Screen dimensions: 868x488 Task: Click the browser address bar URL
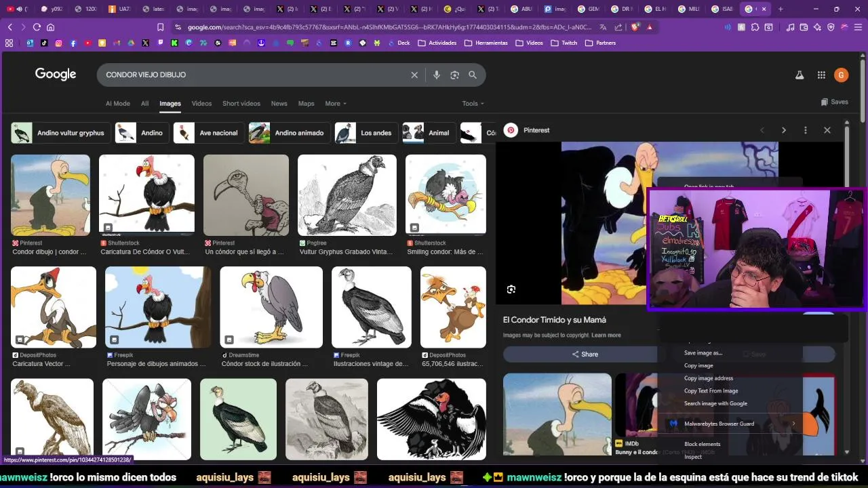[x=390, y=27]
